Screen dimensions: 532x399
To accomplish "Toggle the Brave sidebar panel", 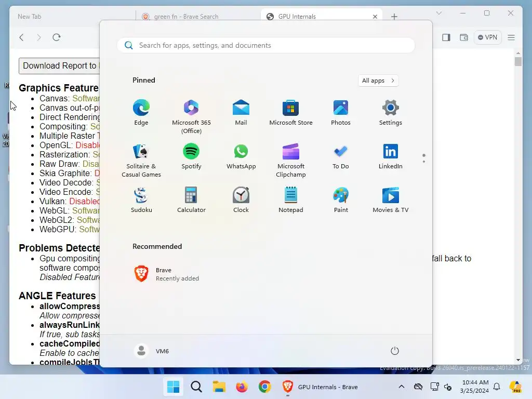I will (x=446, y=37).
